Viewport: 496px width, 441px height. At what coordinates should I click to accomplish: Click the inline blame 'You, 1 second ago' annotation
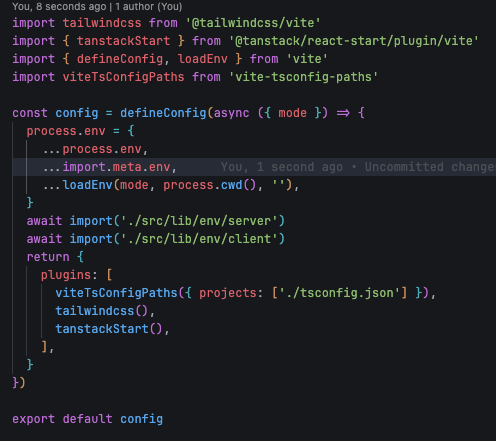tap(282, 167)
